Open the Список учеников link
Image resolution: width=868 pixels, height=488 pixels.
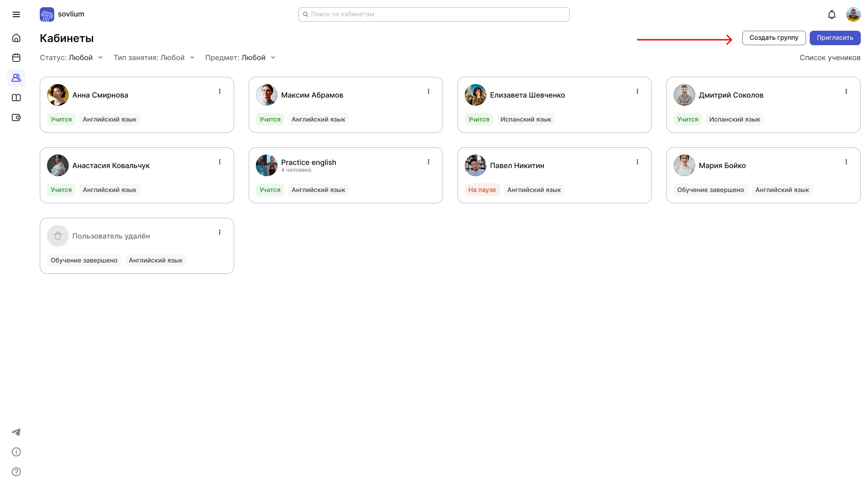(830, 58)
